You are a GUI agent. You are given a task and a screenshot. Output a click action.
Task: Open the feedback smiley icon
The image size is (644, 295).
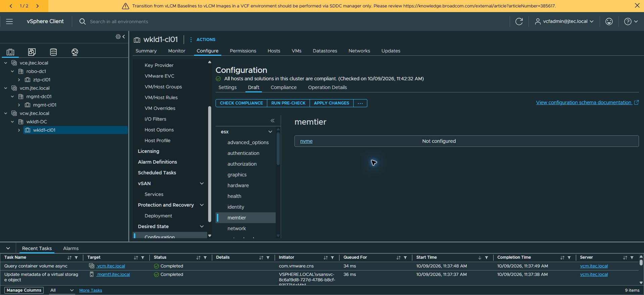point(609,22)
